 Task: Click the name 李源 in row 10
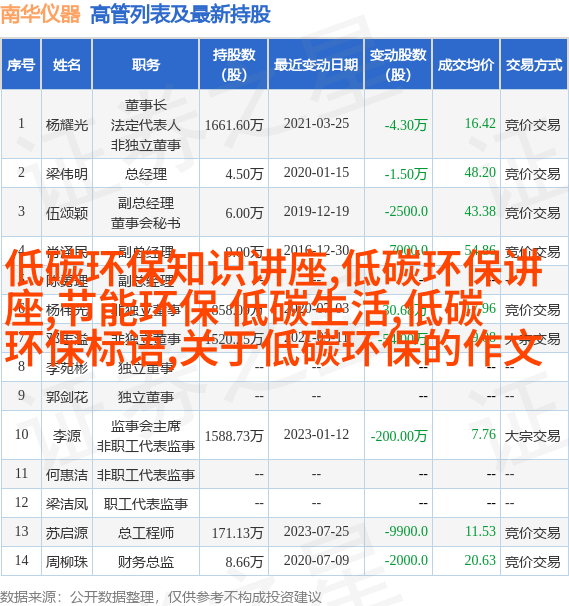[67, 436]
